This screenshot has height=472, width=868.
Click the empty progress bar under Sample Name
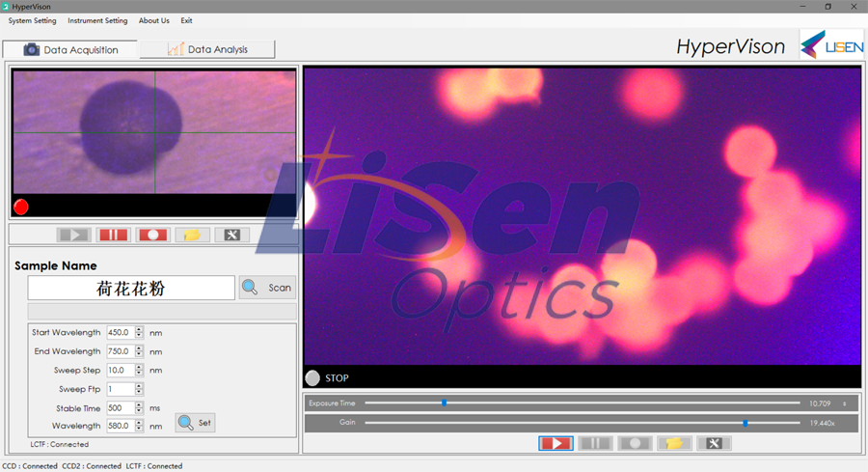(x=162, y=311)
